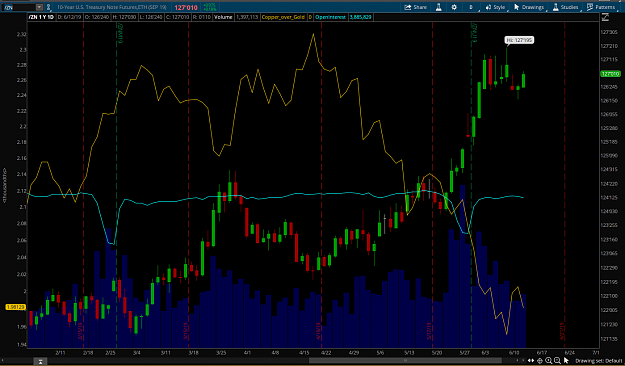Open the Drawings menu
The image size is (625, 366).
(529, 7)
